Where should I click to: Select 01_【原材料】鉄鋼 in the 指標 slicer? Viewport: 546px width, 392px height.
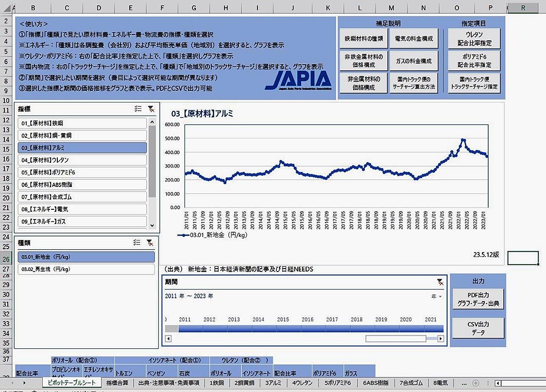(x=82, y=123)
